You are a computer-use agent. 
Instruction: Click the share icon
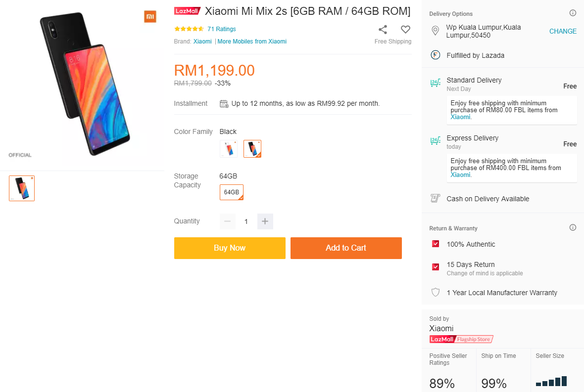(x=383, y=30)
